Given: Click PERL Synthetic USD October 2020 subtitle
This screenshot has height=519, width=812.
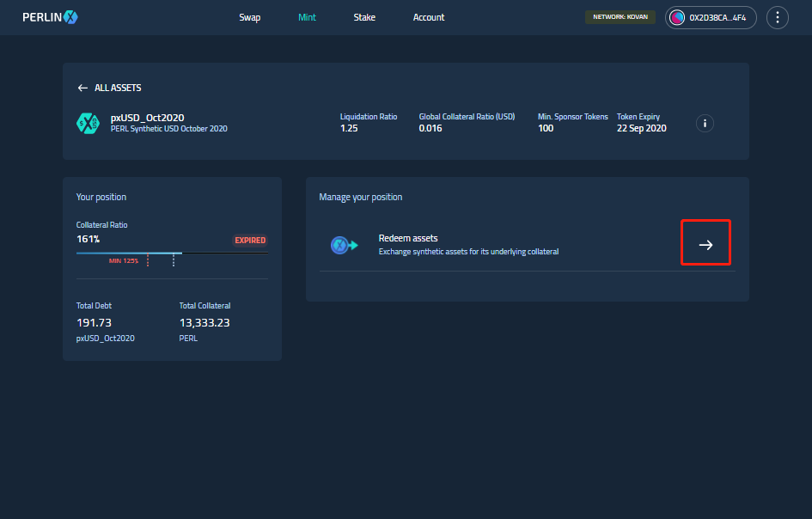Looking at the screenshot, I should [168, 129].
